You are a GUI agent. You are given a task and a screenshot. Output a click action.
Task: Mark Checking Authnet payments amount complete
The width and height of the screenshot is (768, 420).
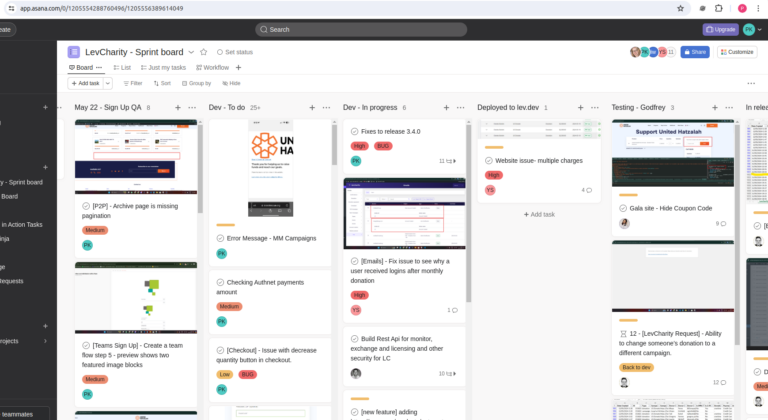220,282
